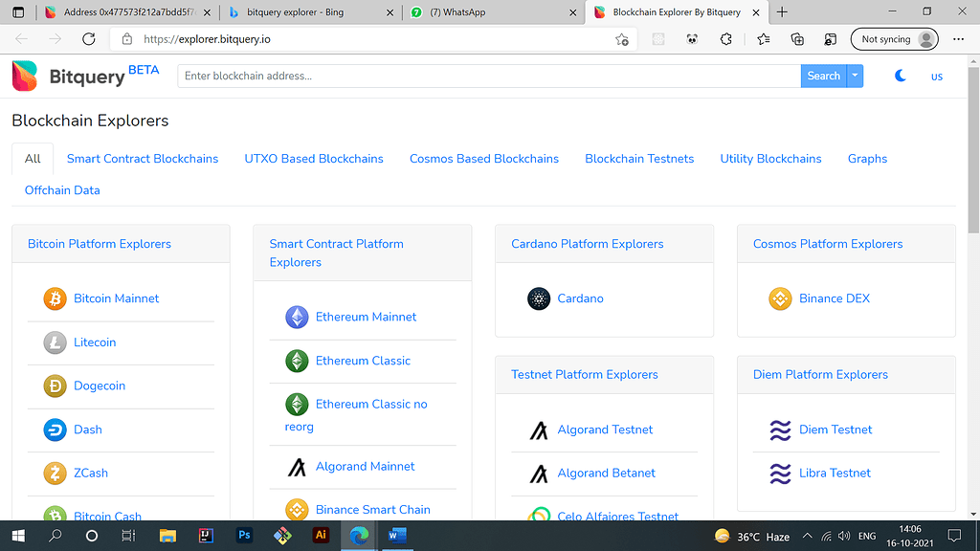The image size is (980, 551).
Task: Switch to the Blockchain Testnets filter tab
Action: 639,159
